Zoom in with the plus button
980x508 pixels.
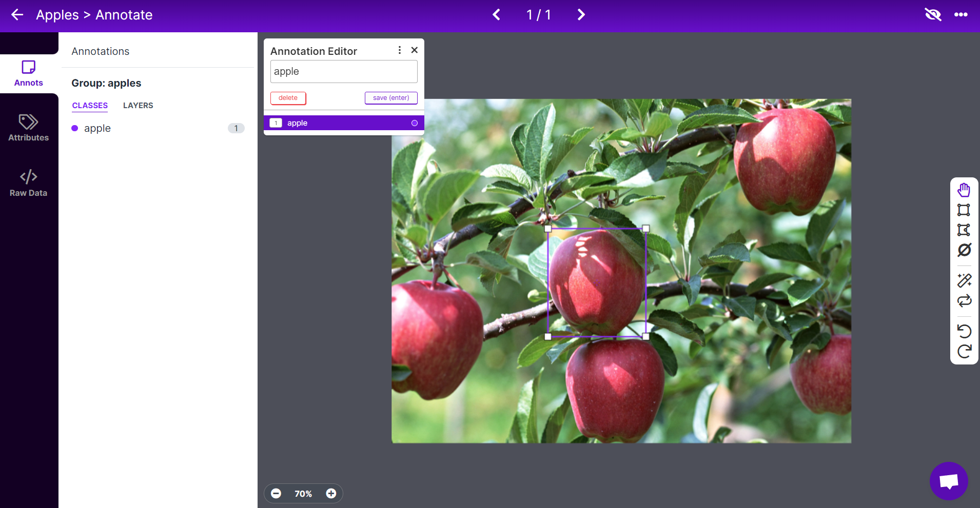click(x=331, y=494)
